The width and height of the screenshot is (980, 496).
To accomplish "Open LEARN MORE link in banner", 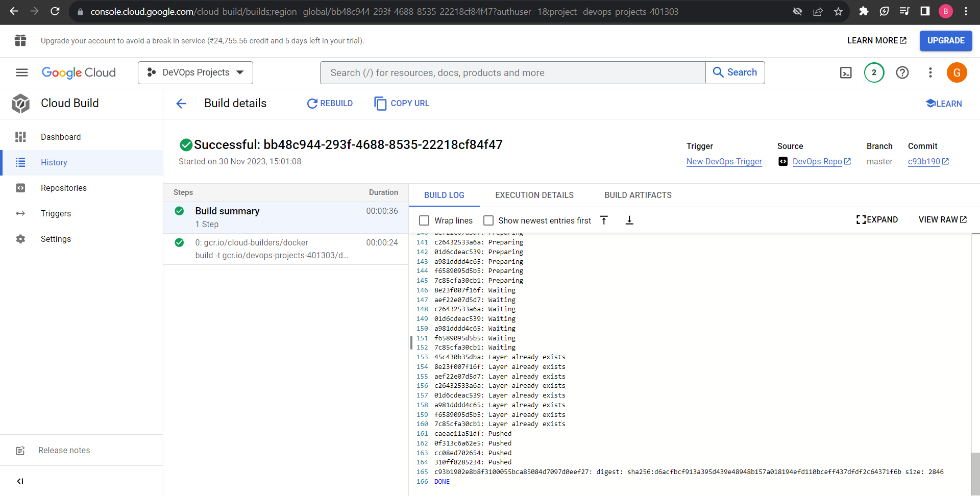I will point(877,41).
